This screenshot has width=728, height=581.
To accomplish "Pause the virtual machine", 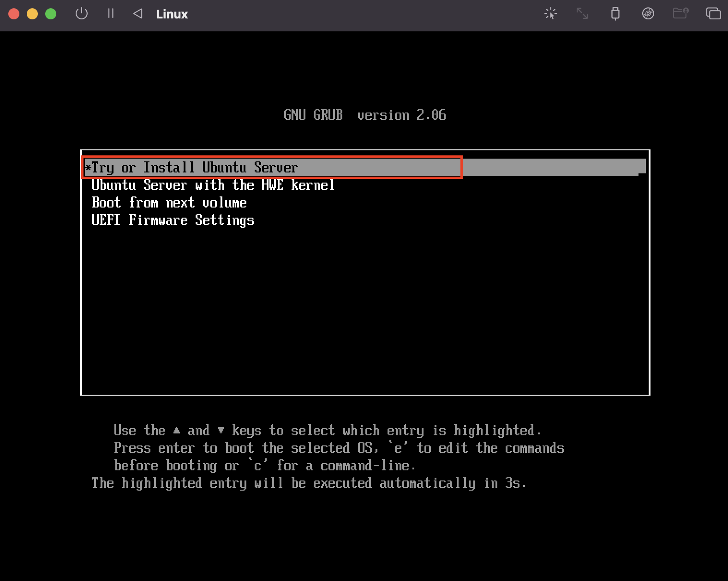I will coord(111,14).
